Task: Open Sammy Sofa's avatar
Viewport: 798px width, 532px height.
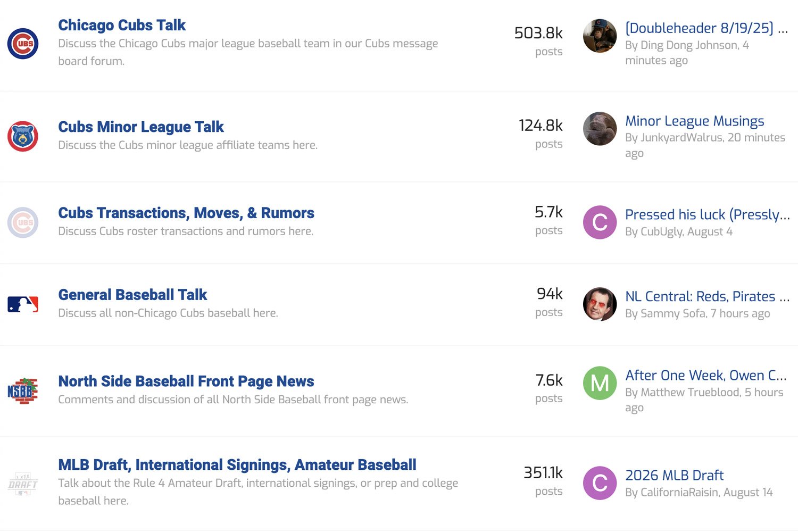Action: click(600, 304)
